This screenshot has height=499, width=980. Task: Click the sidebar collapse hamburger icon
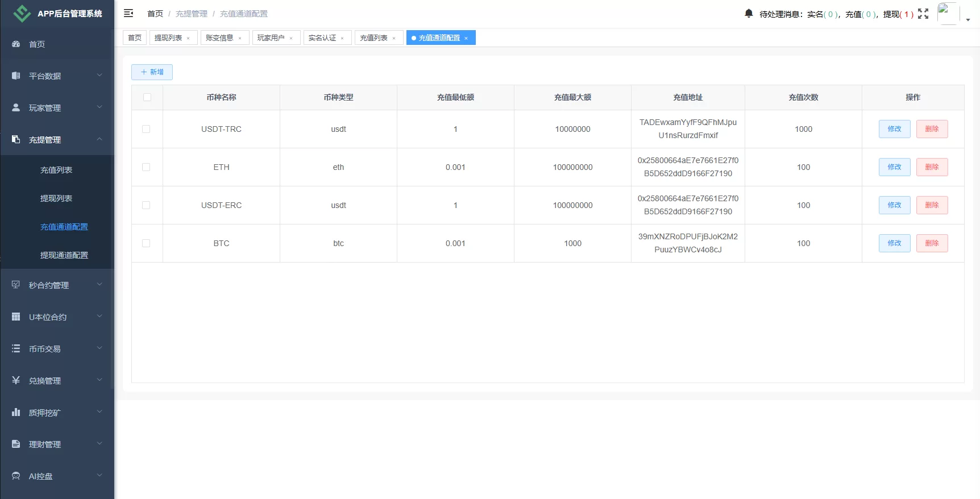coord(128,13)
